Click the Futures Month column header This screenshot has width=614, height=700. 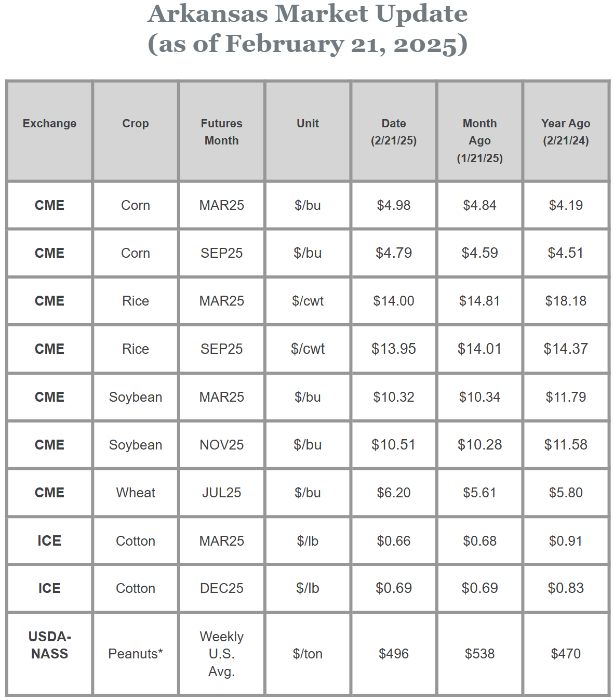222,132
